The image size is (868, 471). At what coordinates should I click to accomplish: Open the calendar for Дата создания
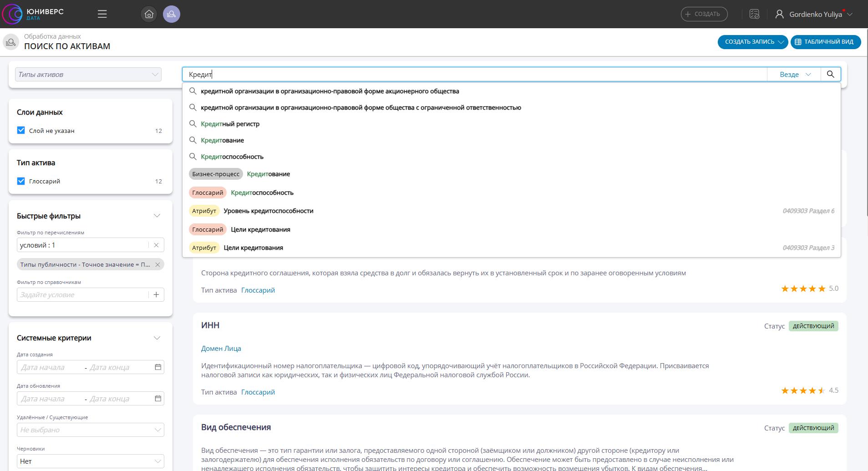click(x=158, y=367)
